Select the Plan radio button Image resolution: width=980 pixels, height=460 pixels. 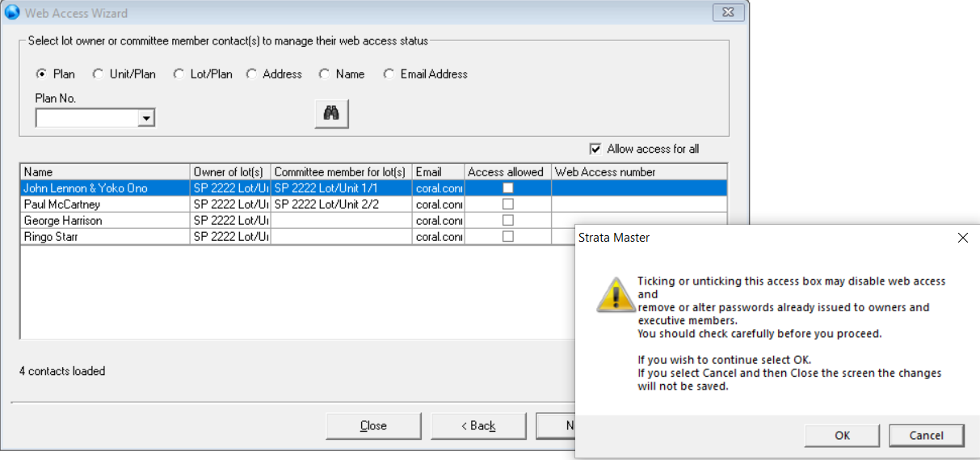pos(41,74)
